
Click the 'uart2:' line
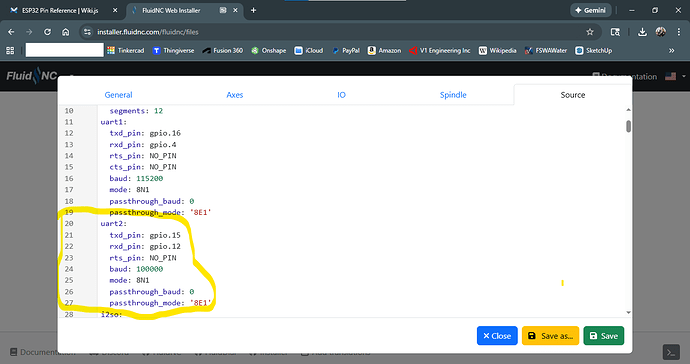[x=114, y=224]
